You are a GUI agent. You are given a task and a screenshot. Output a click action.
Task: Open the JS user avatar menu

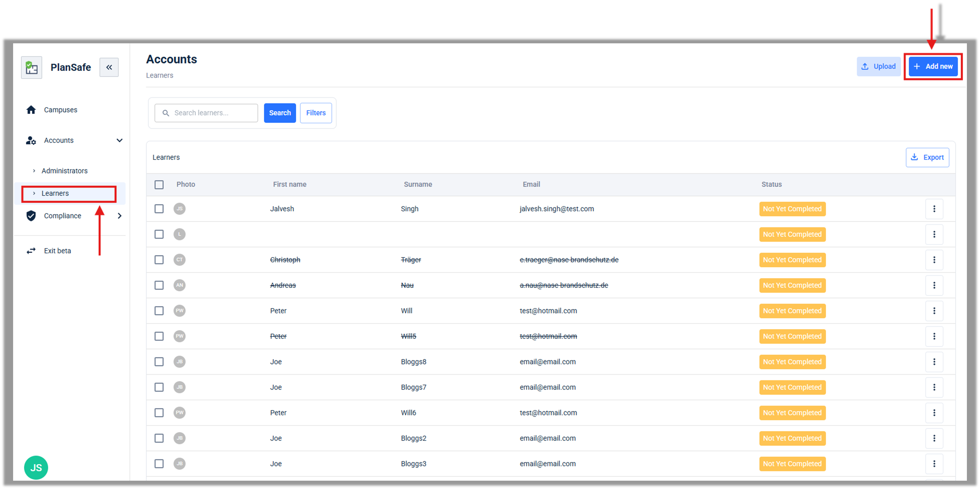36,468
